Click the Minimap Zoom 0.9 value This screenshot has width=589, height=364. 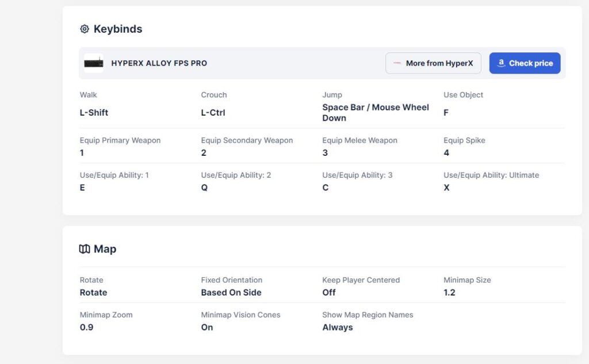tap(86, 327)
